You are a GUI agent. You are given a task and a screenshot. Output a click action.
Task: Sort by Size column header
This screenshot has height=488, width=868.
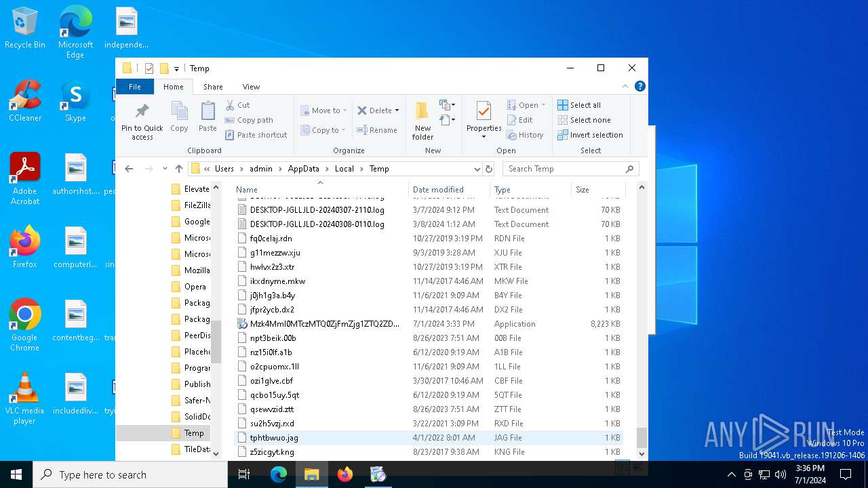point(597,190)
